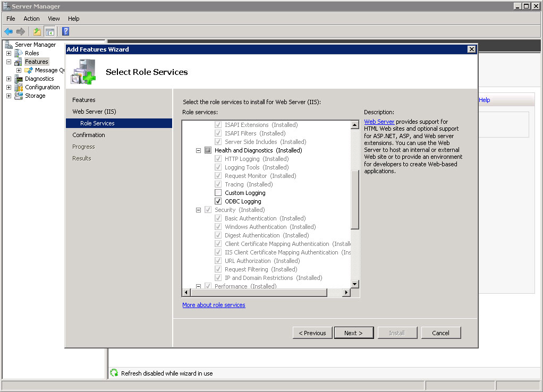This screenshot has height=392, width=543.
Task: Select the Server Side Includes row text
Action: 266,142
